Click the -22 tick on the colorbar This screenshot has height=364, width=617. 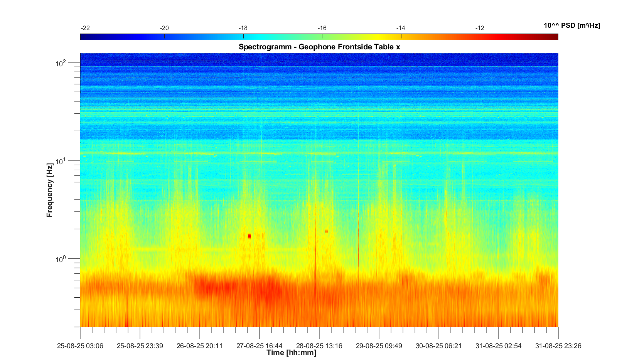85,28
